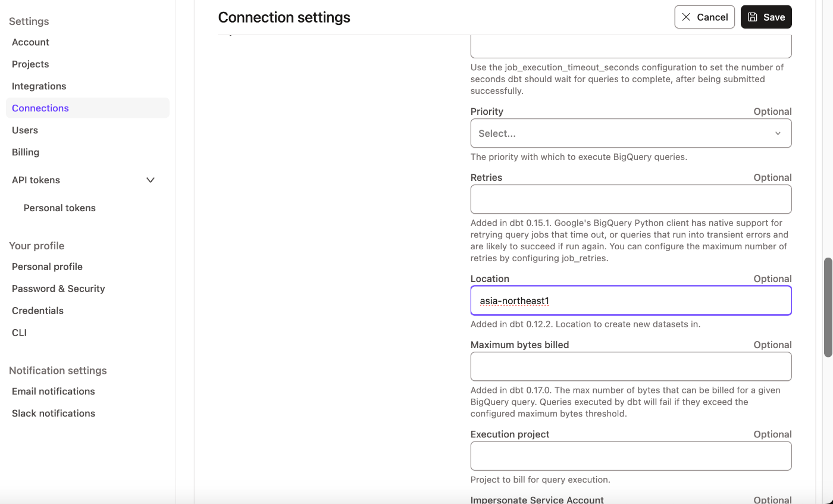The image size is (833, 504).
Task: Click the "Location" field label
Action: (x=490, y=278)
